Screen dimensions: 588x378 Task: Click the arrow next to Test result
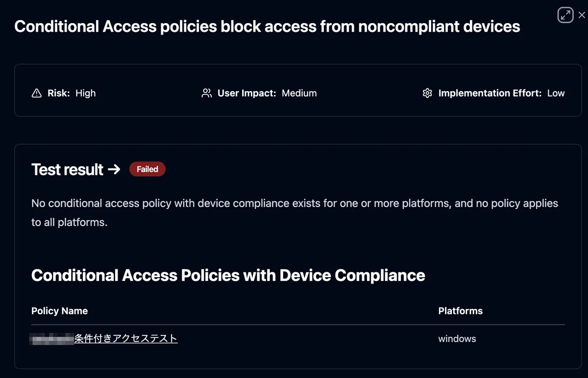click(x=114, y=169)
